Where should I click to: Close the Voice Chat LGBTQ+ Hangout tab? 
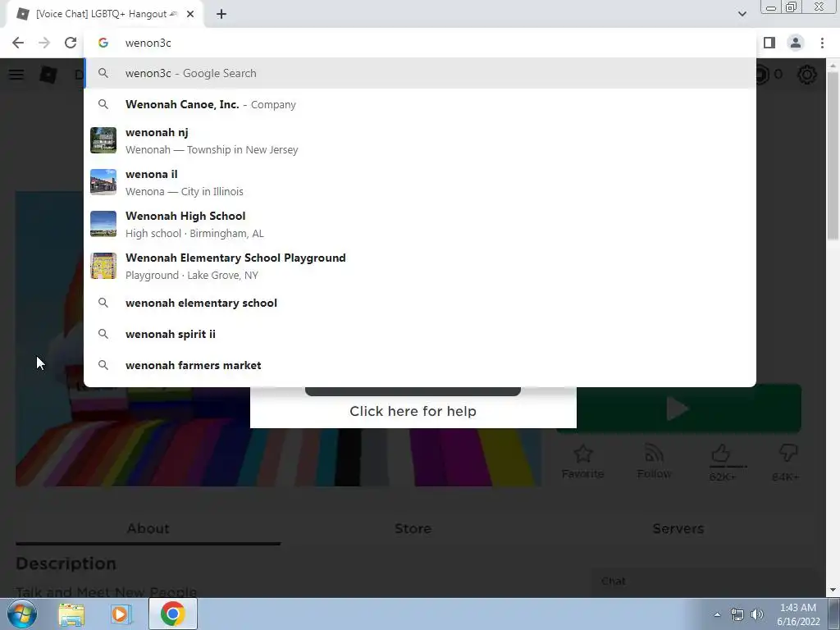tap(190, 14)
